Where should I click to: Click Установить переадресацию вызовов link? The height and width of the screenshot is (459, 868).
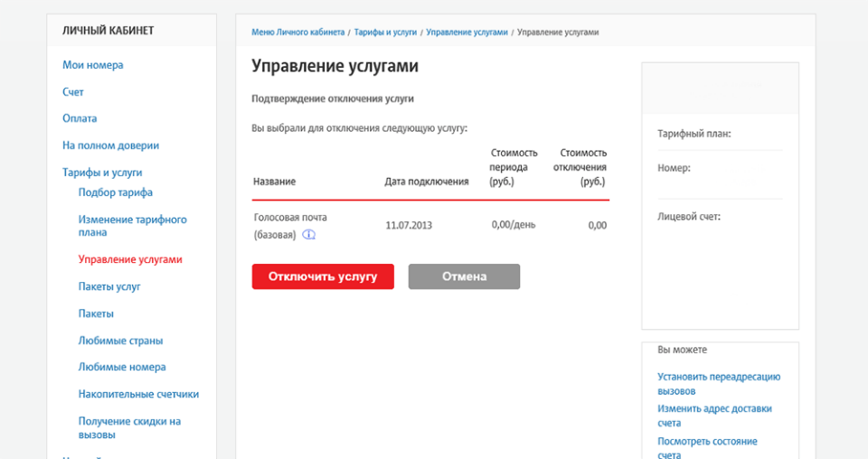(718, 384)
